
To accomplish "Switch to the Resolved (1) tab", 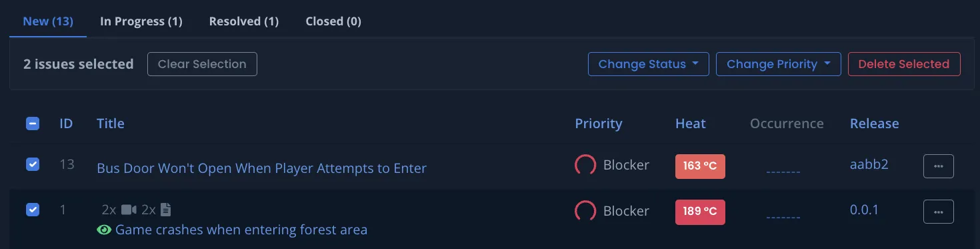I will (x=244, y=21).
